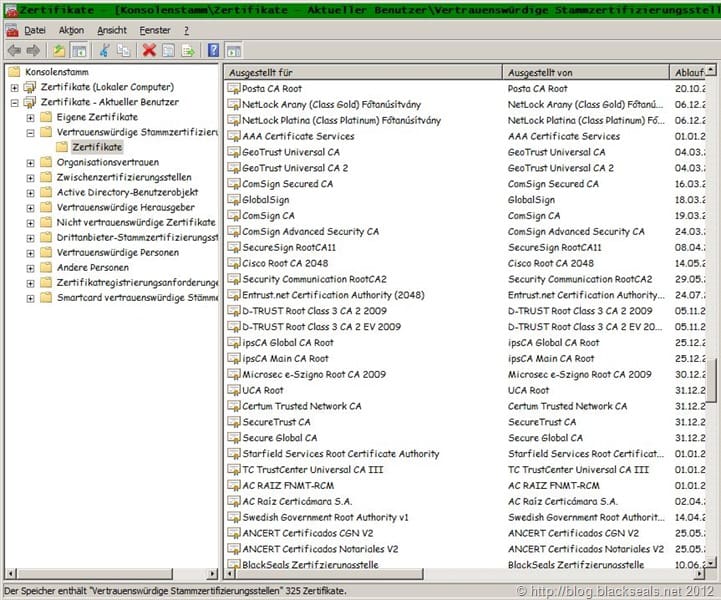Select Starfield Services Root Certificate Authority

click(x=341, y=454)
